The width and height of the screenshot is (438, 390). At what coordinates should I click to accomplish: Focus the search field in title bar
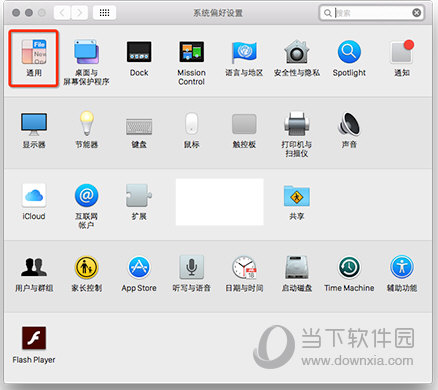point(372,13)
